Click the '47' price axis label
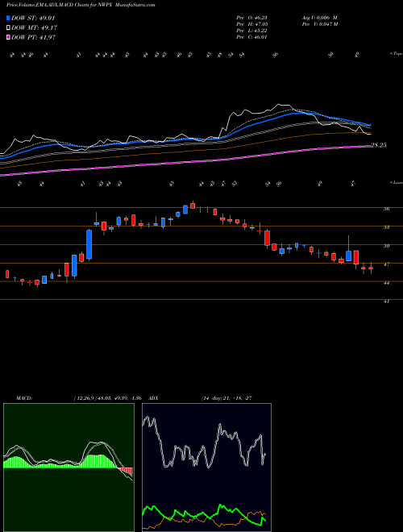Viewport: 403px width, 532px height. pyautogui.click(x=386, y=264)
